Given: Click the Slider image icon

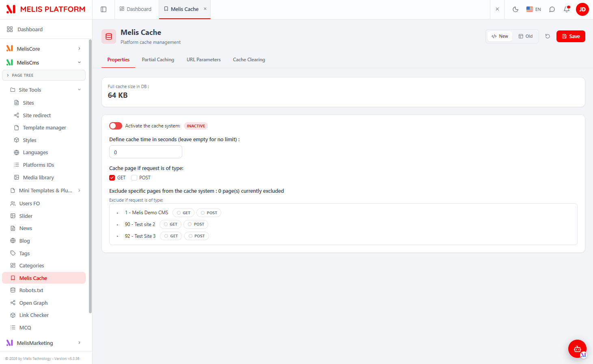Looking at the screenshot, I should 13,216.
